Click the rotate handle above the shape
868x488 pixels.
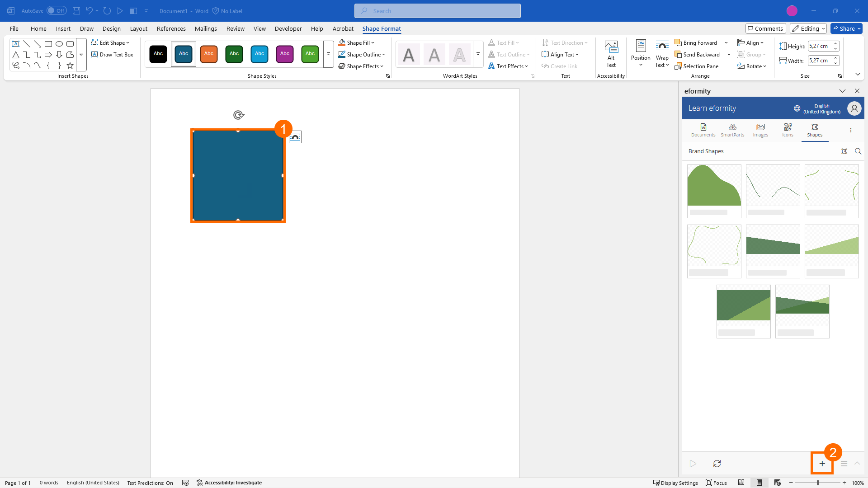pos(238,115)
